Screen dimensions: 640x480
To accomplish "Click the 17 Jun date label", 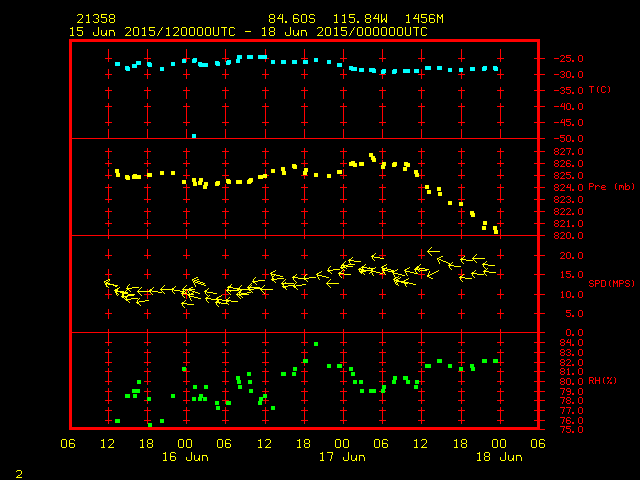I will (x=342, y=457).
